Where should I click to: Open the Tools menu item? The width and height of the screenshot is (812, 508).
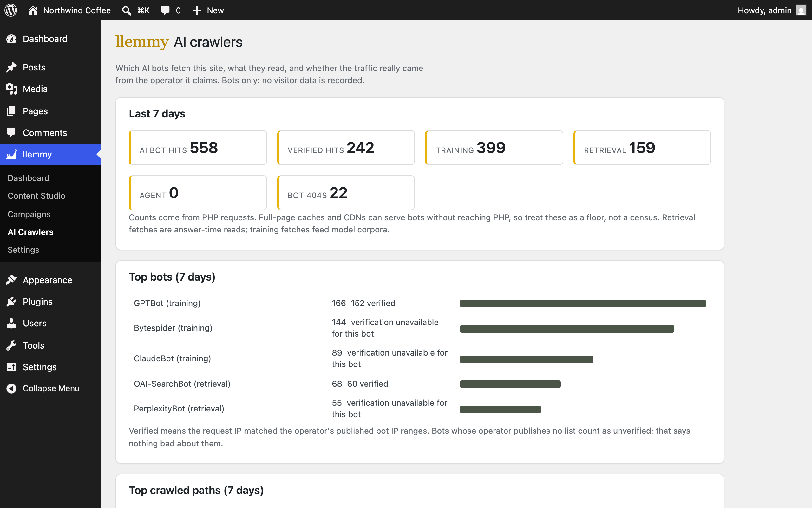[x=51, y=345]
